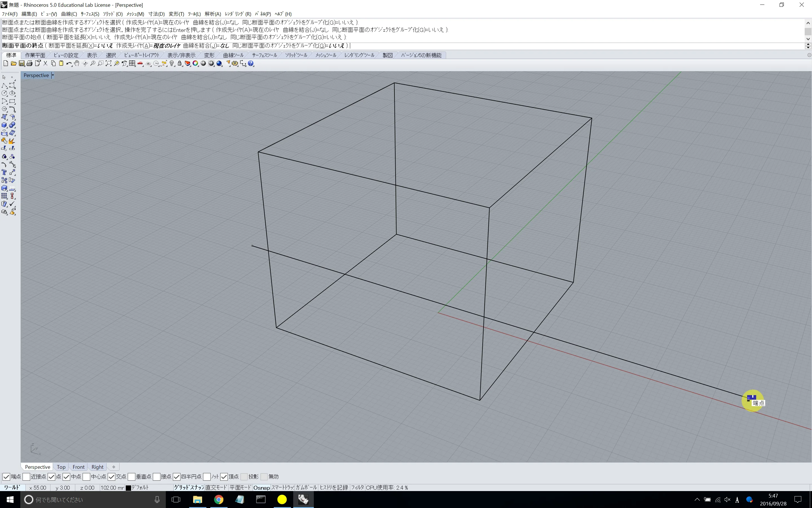Click the red car named views icon
The height and width of the screenshot is (508, 812).
click(140, 63)
